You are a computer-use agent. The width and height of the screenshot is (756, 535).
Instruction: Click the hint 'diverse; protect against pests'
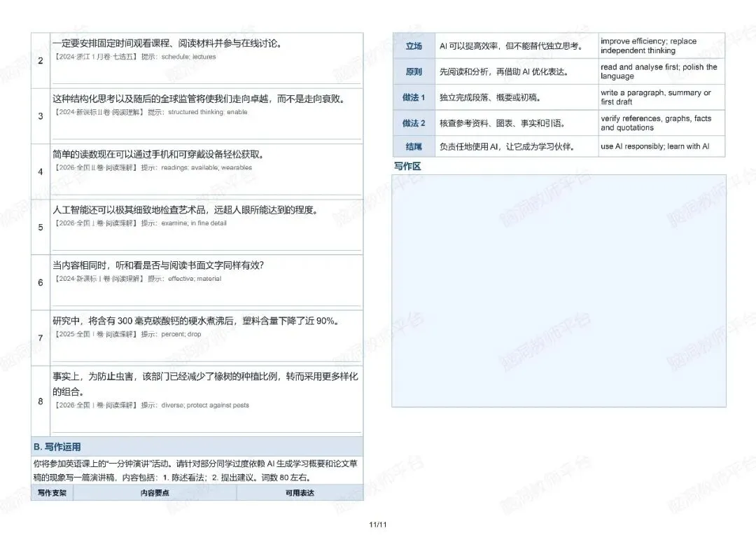205,405
